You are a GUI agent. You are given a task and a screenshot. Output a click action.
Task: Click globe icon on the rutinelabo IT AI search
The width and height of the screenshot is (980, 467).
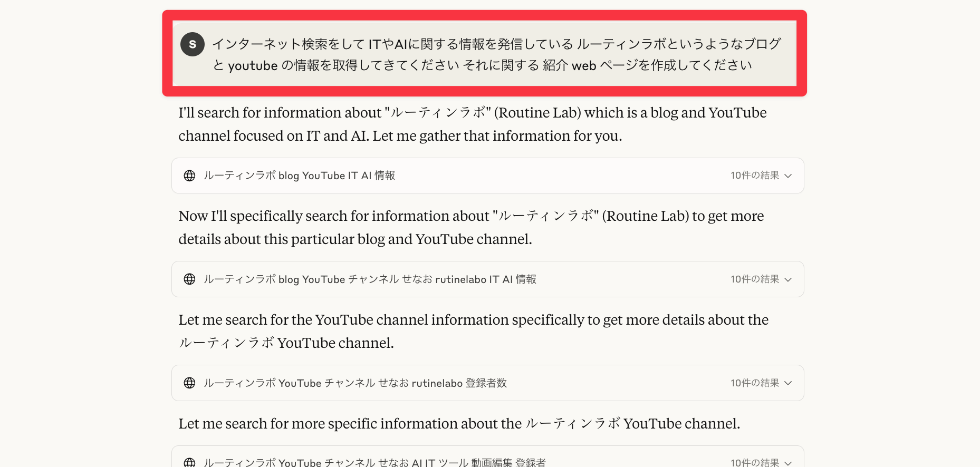coord(189,279)
